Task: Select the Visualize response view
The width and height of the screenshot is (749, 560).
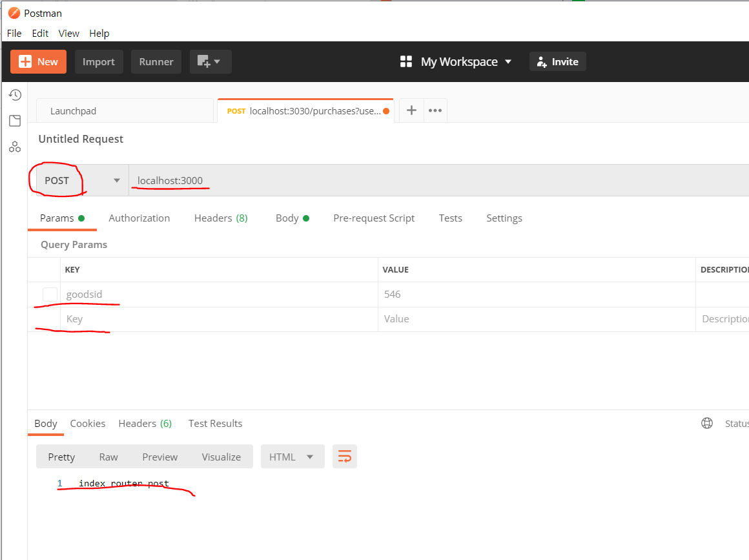Action: (x=221, y=457)
